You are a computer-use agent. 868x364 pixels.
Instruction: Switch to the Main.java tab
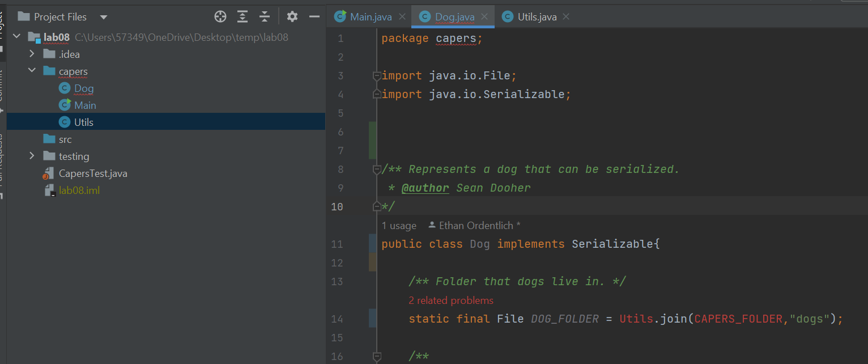[x=371, y=17]
